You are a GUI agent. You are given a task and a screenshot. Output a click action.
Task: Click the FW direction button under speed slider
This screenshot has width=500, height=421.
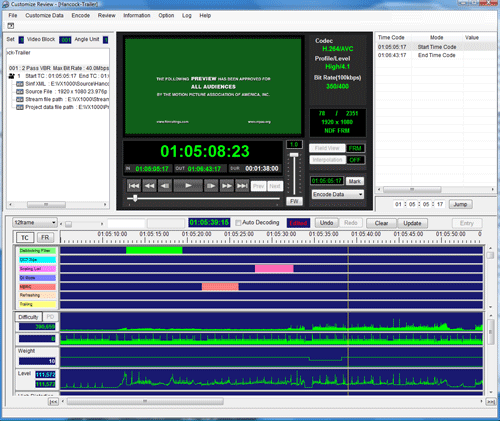294,201
